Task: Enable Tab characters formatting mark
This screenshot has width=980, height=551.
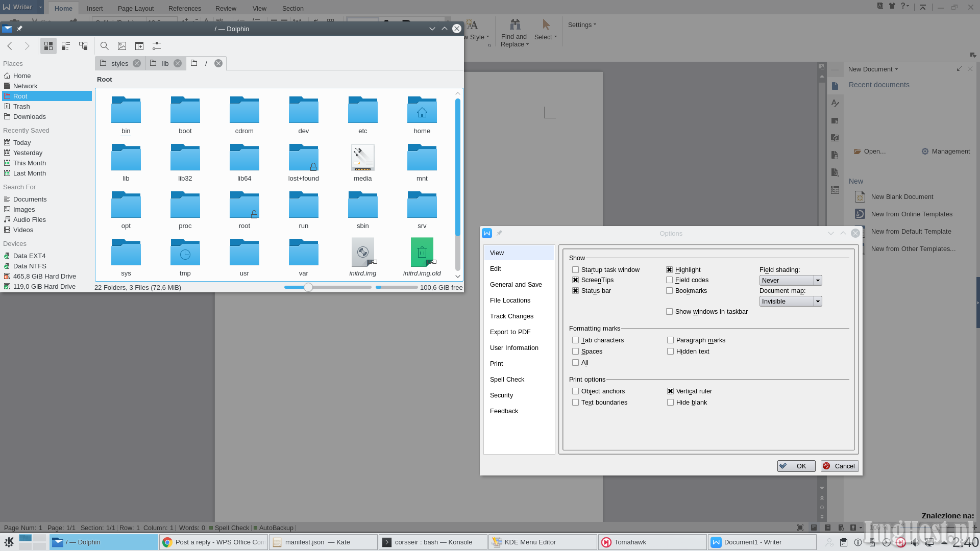Action: click(576, 340)
